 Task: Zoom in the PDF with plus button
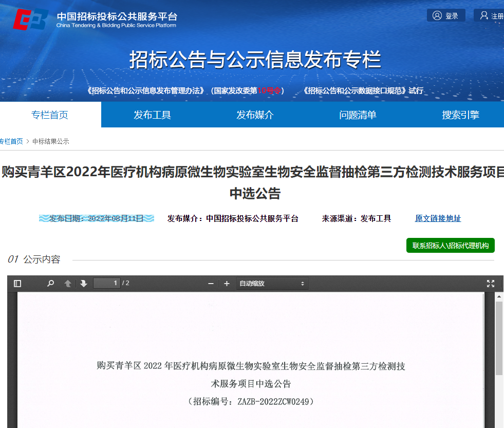(x=227, y=284)
